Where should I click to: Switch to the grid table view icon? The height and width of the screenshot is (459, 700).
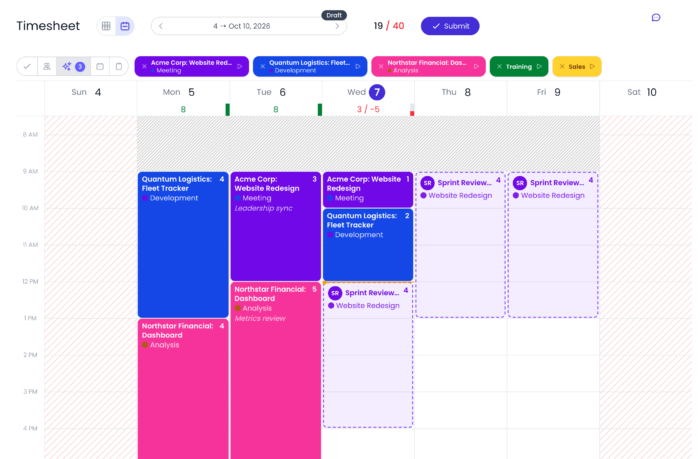(106, 26)
